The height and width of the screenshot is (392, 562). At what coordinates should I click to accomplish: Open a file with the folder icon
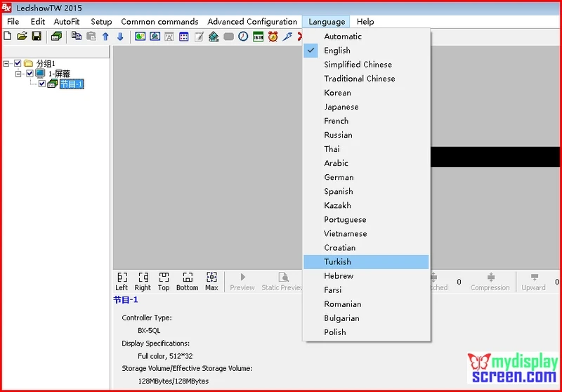coord(22,36)
